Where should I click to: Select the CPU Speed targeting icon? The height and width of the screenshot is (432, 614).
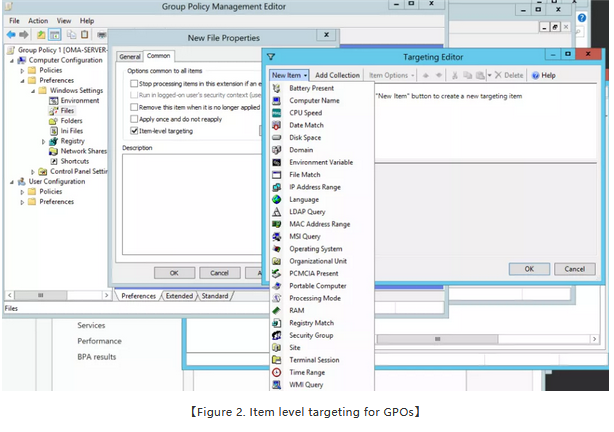point(277,113)
